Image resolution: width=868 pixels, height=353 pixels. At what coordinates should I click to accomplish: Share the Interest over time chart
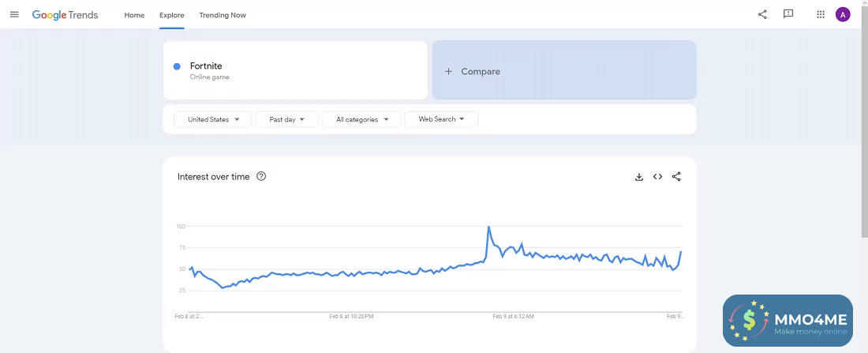676,177
